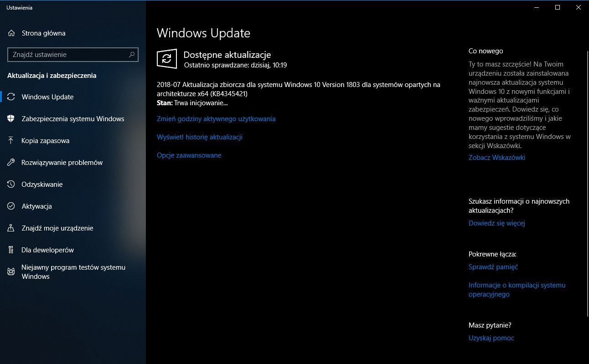589x364 pixels.
Task: Maximize the Ustawienia window
Action: [557, 7]
